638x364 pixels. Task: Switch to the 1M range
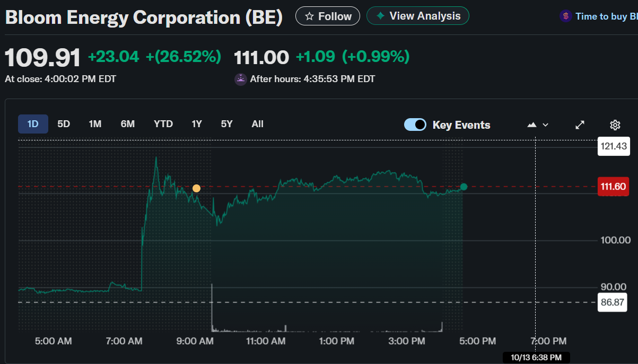pos(95,124)
